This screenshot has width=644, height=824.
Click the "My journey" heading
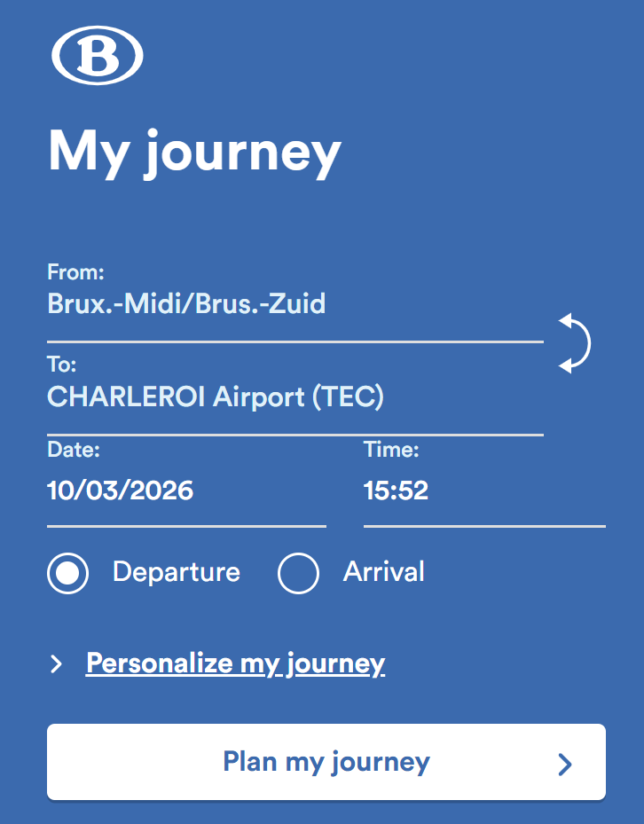tap(194, 153)
